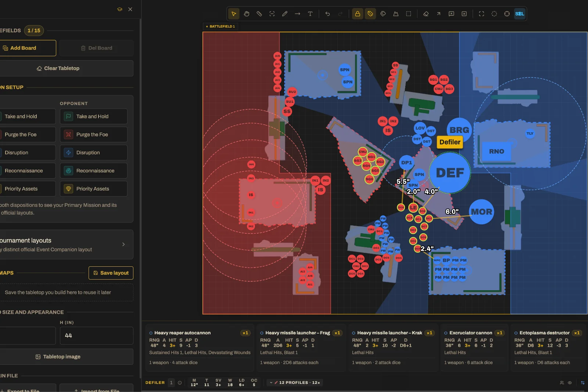Screen dimensions: 588x392
Task: Click the Heavy reaper autocannon weapon card
Action: (x=200, y=348)
